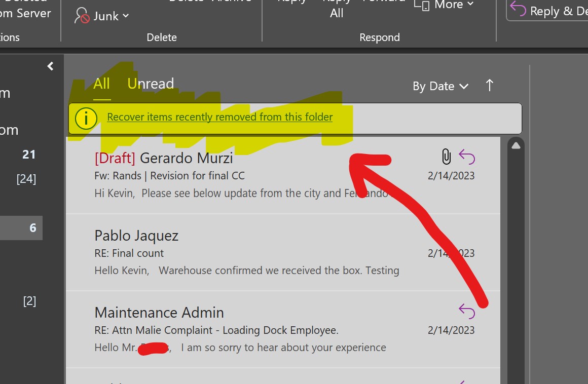Open the By Date sort dropdown
This screenshot has height=384, width=588.
tap(440, 86)
